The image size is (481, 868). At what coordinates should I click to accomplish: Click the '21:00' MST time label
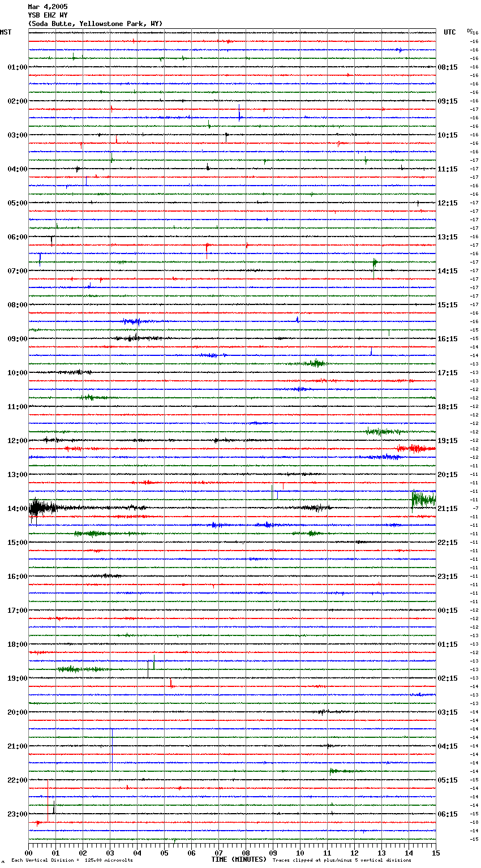[18, 746]
